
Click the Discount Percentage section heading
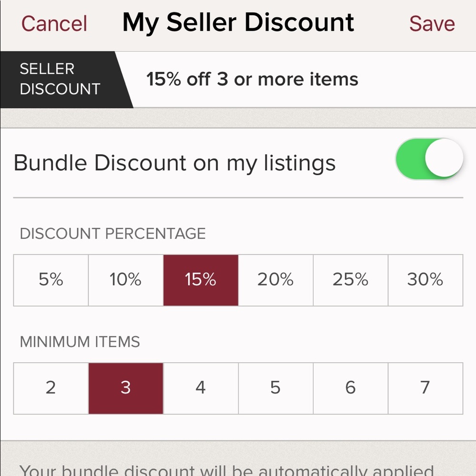pos(113,234)
